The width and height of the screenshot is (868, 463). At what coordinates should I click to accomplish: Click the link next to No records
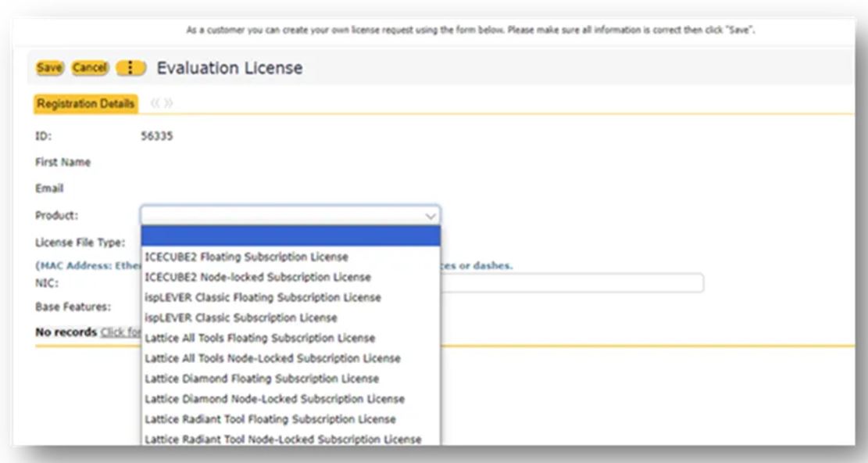click(x=120, y=332)
